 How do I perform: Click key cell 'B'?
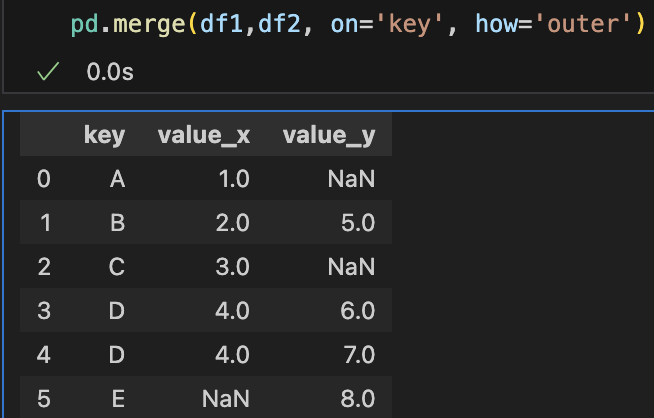pos(118,223)
